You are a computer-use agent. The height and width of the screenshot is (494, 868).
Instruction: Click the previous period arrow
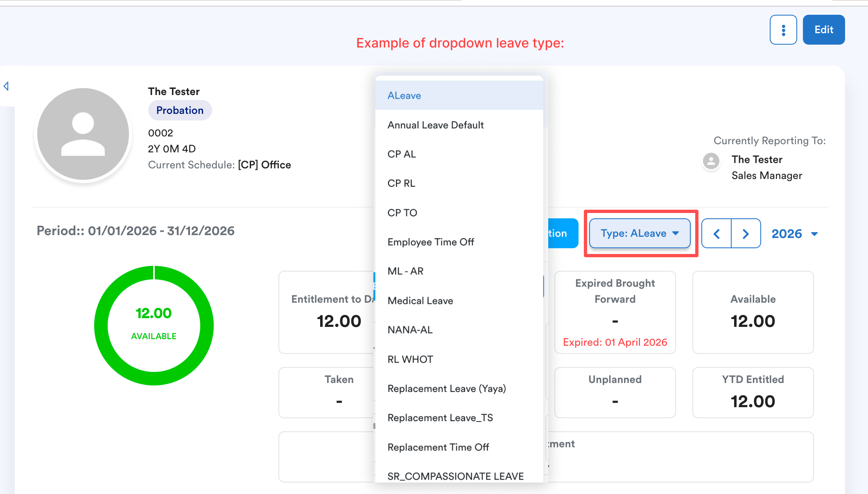[x=717, y=233]
